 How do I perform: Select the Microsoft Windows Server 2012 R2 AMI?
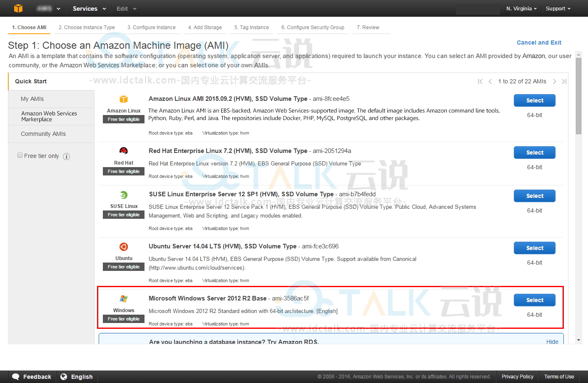click(535, 300)
